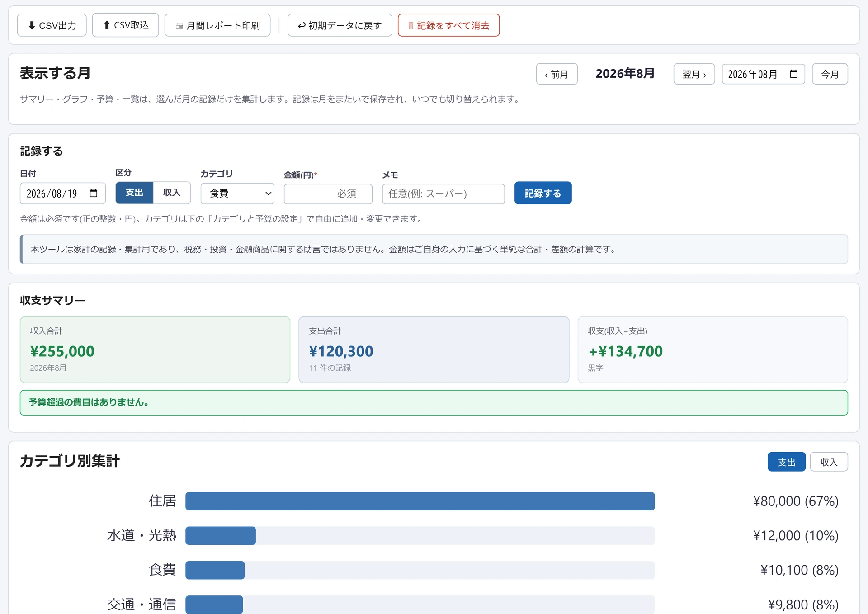This screenshot has height=614, width=868.
Task: Click the 2026年08月 month input field
Action: coord(763,74)
